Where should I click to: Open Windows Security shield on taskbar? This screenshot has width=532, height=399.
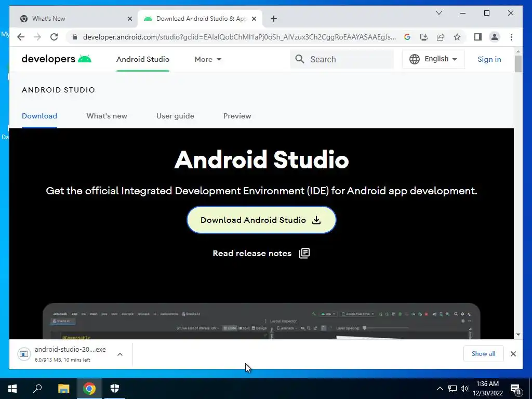tap(115, 389)
